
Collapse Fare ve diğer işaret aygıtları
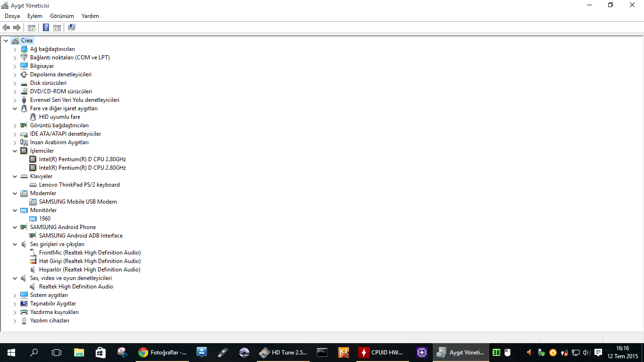[15, 108]
